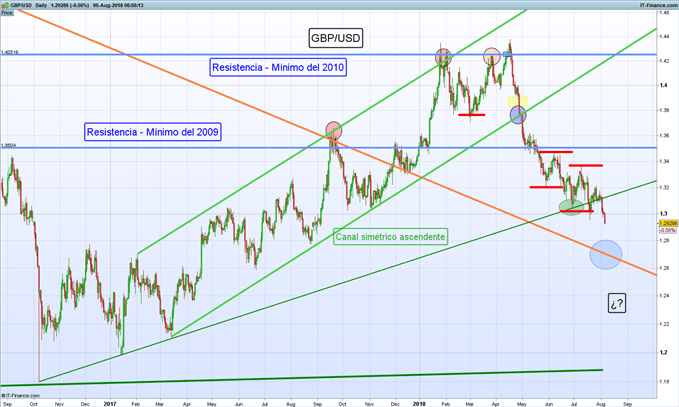The height and width of the screenshot is (407, 679).
Task: Select the pink circle at September 2017 peak
Action: point(333,130)
